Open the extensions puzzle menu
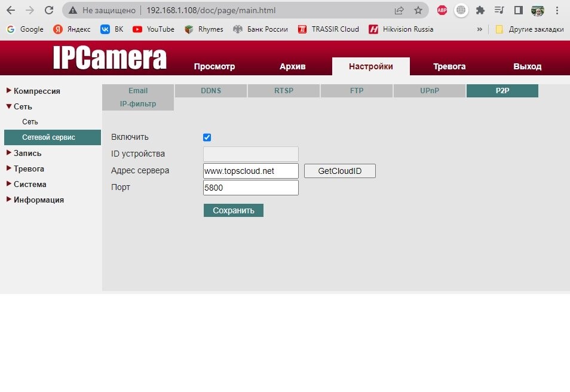570x392 pixels. coord(480,10)
